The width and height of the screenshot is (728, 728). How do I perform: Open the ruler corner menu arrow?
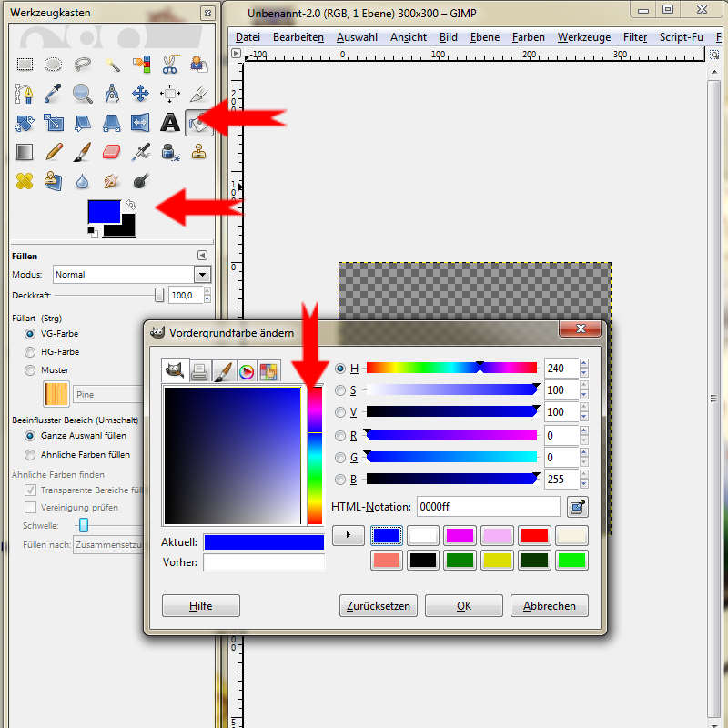pos(237,54)
